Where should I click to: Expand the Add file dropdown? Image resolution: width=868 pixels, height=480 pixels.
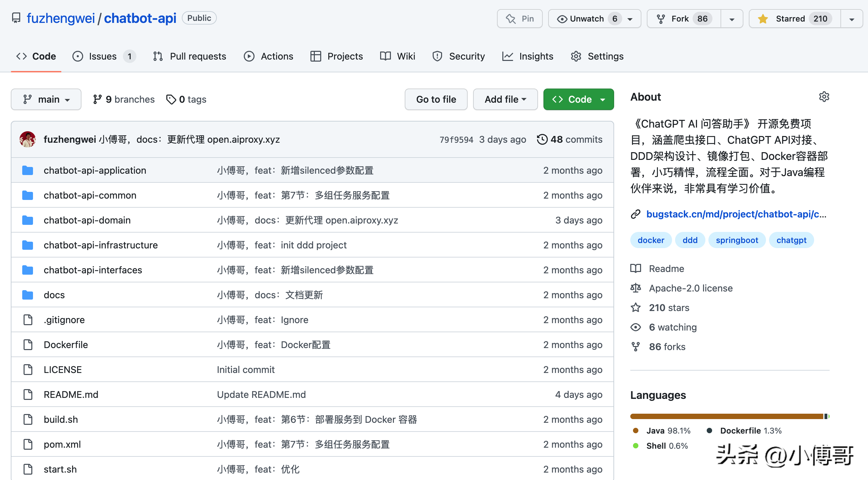(505, 99)
